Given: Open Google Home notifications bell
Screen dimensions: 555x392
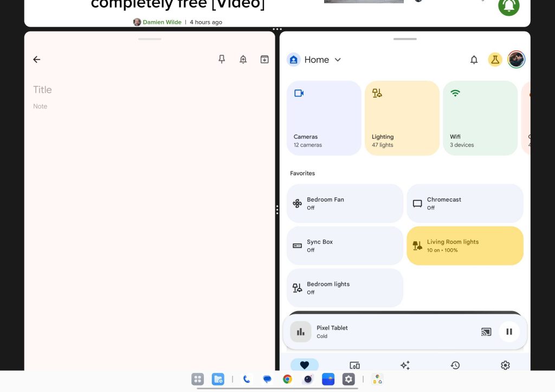Looking at the screenshot, I should point(474,60).
